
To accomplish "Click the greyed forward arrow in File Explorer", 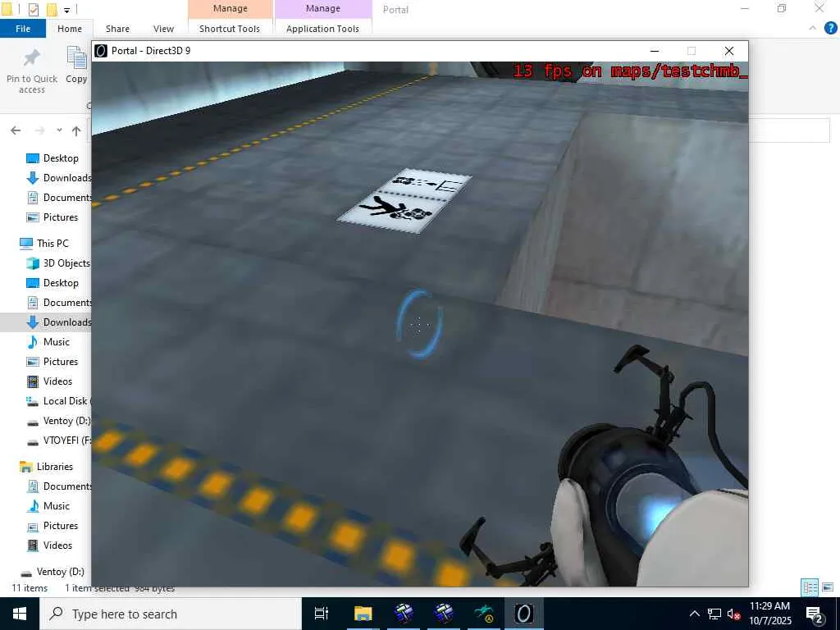I will click(x=39, y=130).
